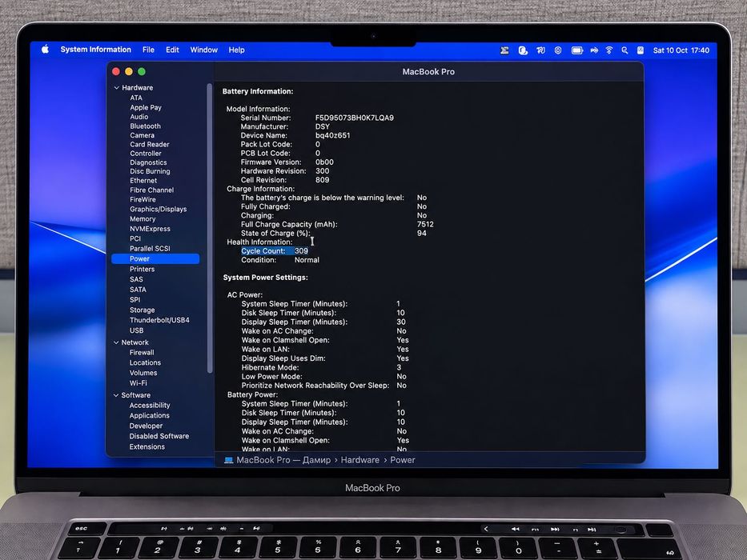The image size is (747, 560).
Task: Select Ethernet in the sidebar
Action: click(x=143, y=181)
